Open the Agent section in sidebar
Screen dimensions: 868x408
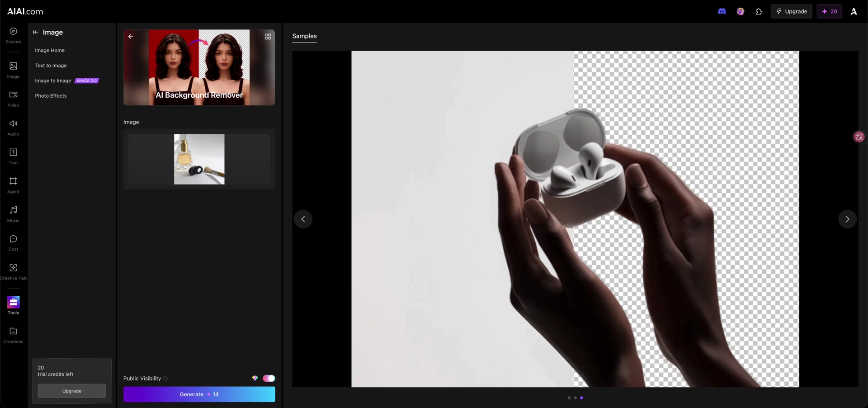click(x=13, y=185)
